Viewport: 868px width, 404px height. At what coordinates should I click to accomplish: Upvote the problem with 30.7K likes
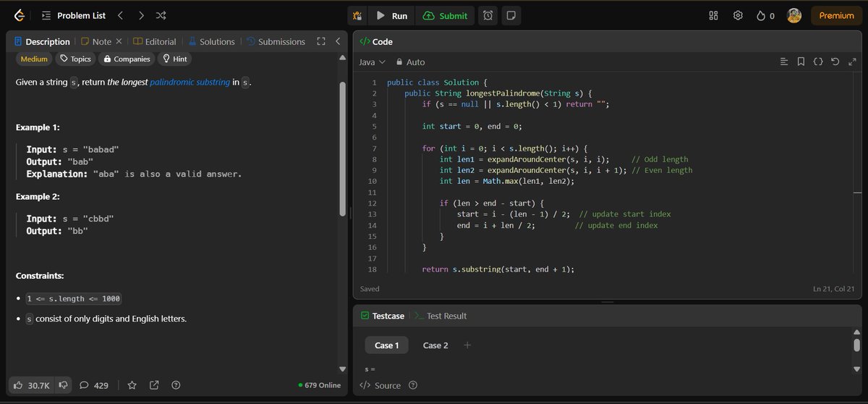[x=32, y=385]
